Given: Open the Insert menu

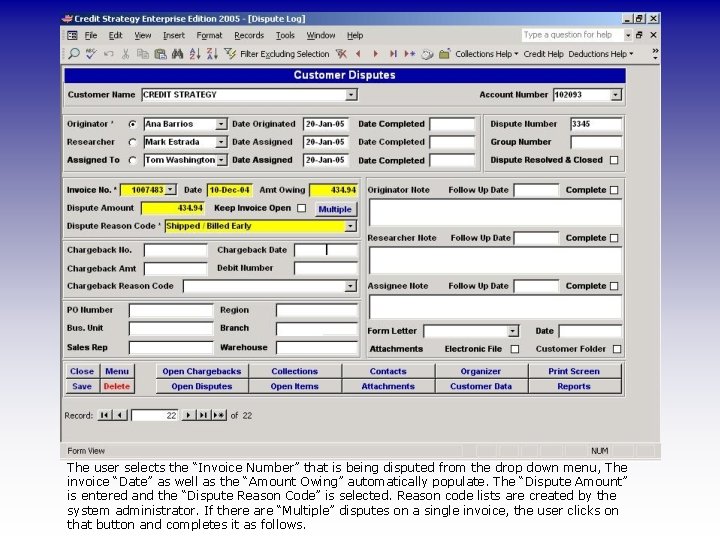Looking at the screenshot, I should [x=174, y=35].
